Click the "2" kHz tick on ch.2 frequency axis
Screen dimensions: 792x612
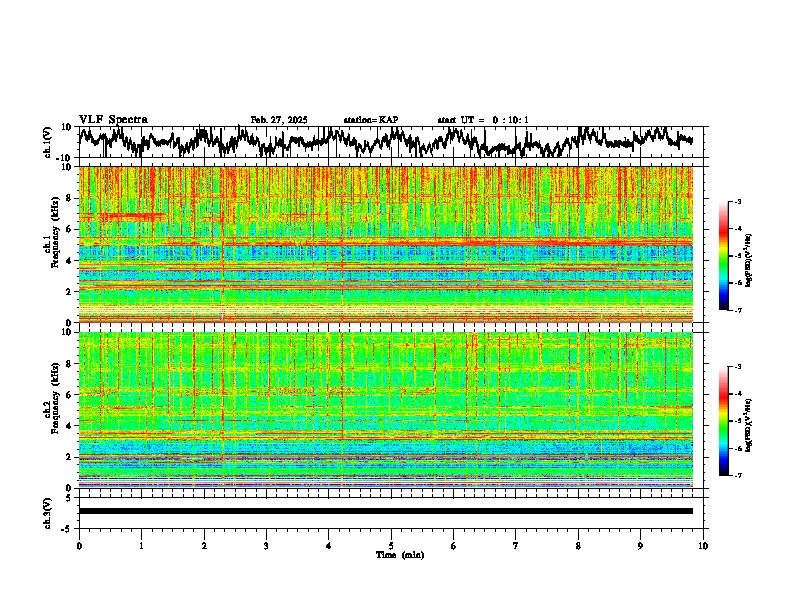(70, 457)
